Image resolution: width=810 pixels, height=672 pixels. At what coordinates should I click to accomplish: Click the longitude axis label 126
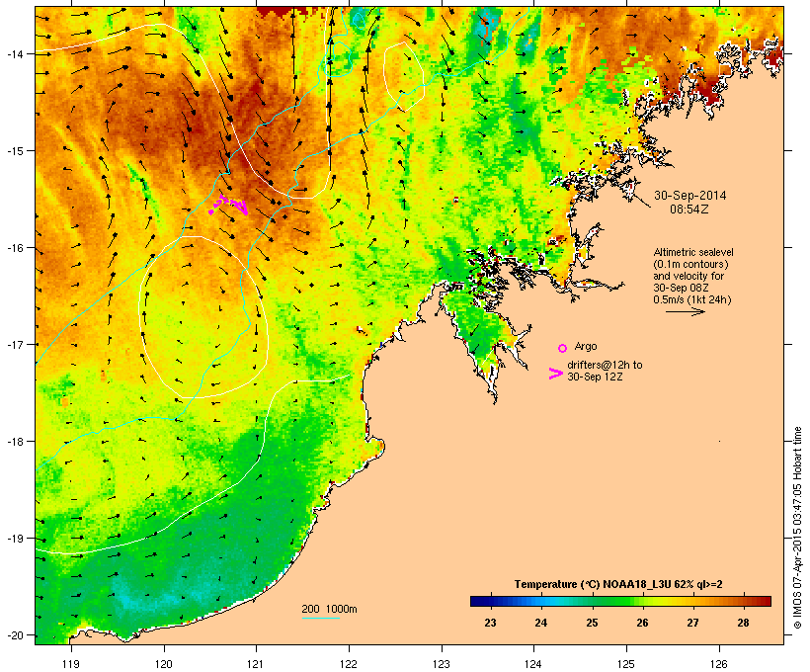719,664
